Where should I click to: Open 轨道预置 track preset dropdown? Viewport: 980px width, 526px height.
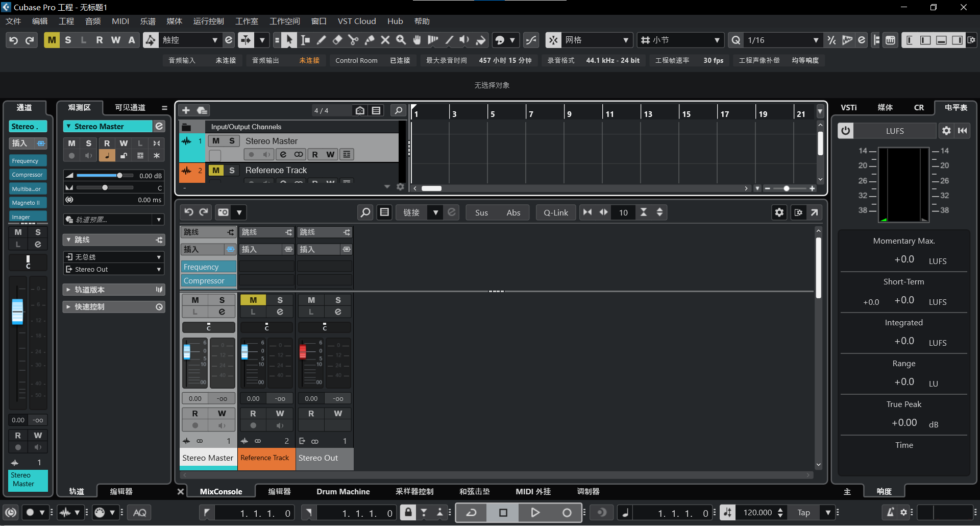click(x=114, y=220)
